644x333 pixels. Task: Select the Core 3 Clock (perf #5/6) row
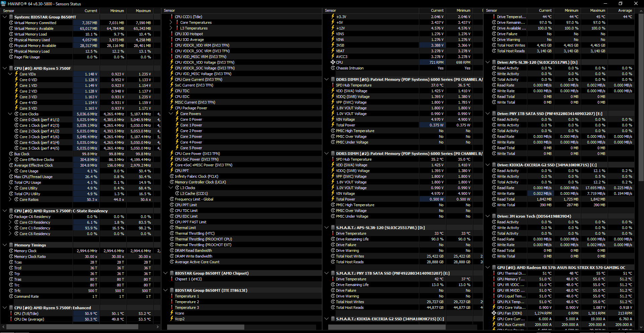coord(81,137)
